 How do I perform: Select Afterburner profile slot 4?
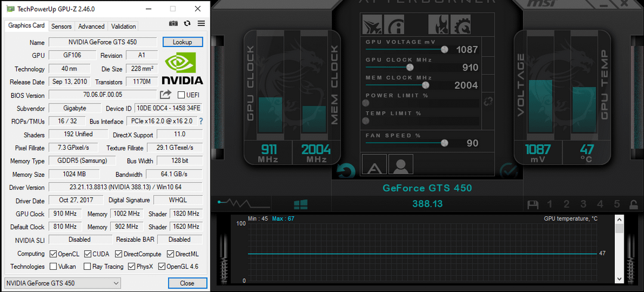(600, 204)
